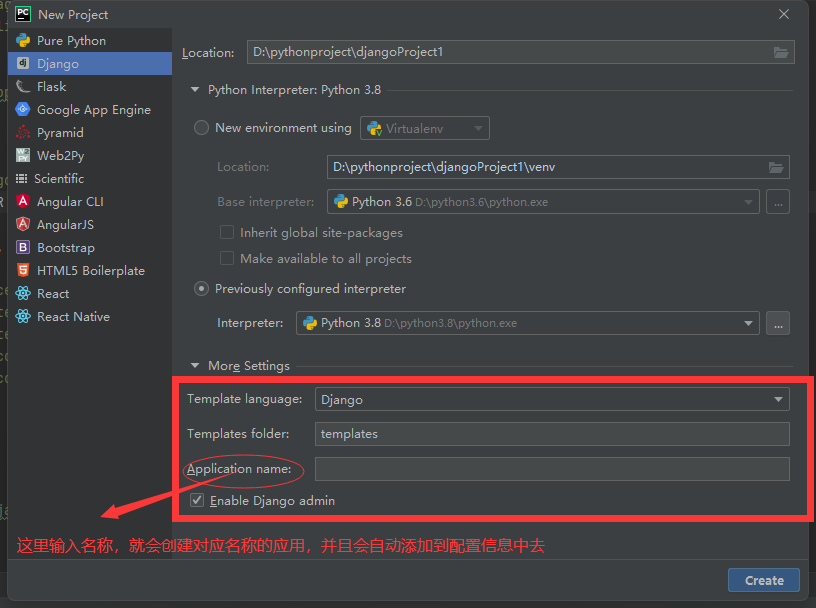Click the Pure Python snake icon
Viewport: 816px width, 608px height.
click(x=23, y=41)
